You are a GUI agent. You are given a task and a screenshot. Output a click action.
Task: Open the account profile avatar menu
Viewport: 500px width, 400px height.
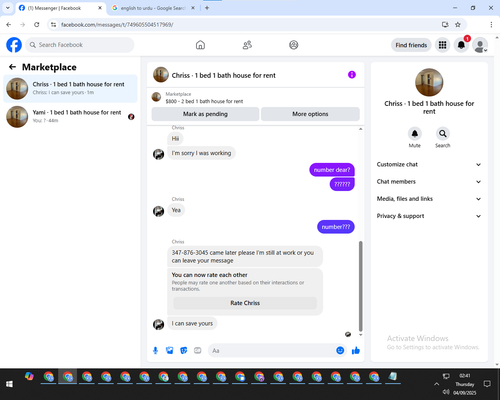480,45
